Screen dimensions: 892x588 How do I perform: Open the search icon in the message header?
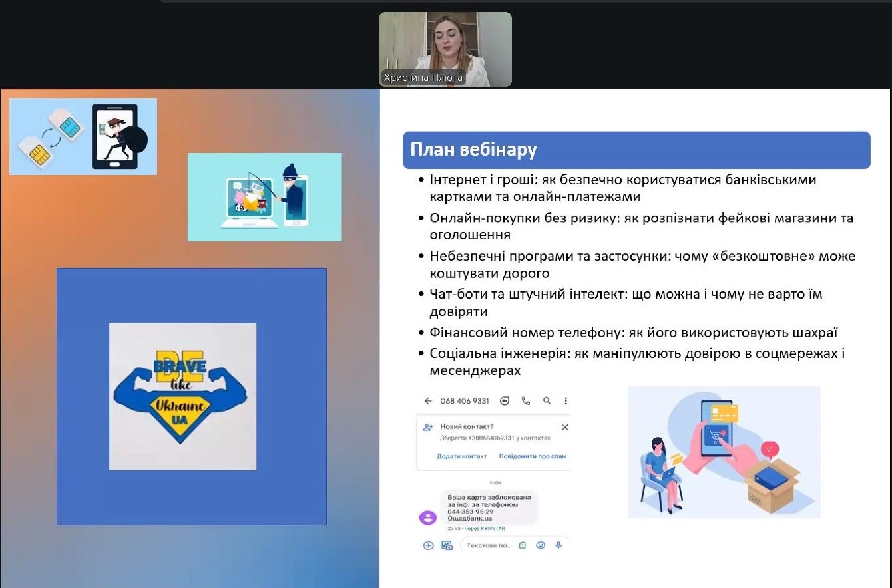click(x=545, y=401)
